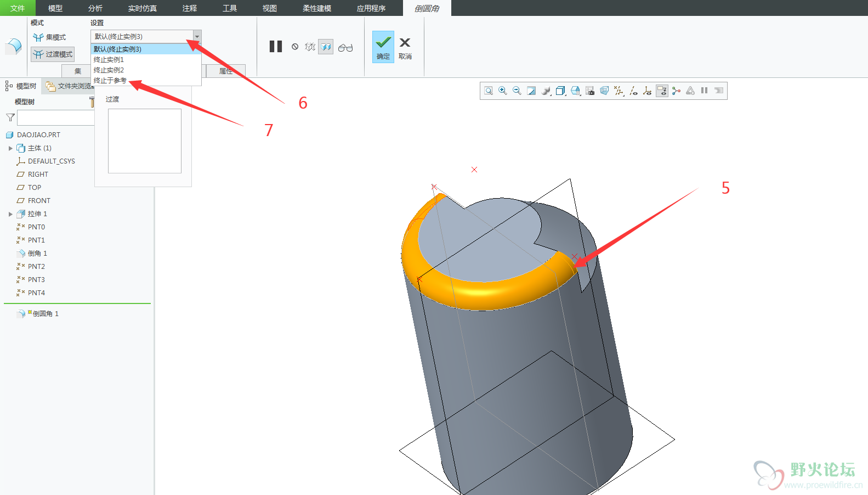Switch to the 实时仿真 ribbon tab

coord(143,8)
